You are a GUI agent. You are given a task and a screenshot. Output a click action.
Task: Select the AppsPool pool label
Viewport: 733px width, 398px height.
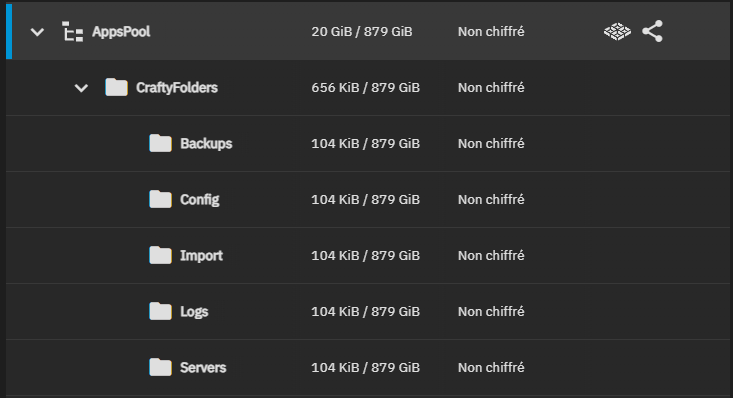[x=121, y=32]
